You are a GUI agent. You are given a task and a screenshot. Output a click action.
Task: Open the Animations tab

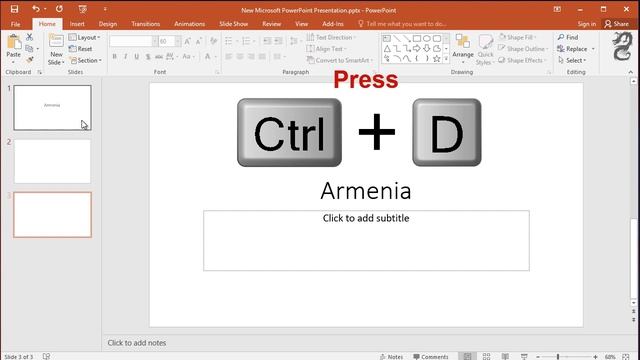point(189,24)
